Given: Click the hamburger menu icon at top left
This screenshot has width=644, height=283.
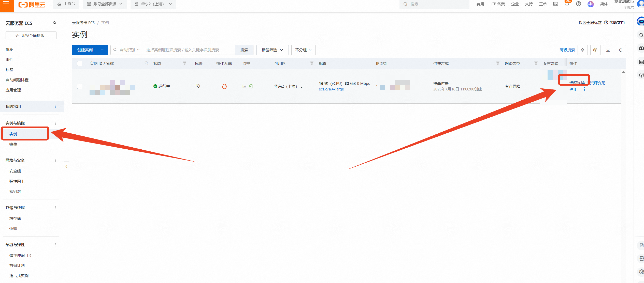Looking at the screenshot, I should coord(6,4).
